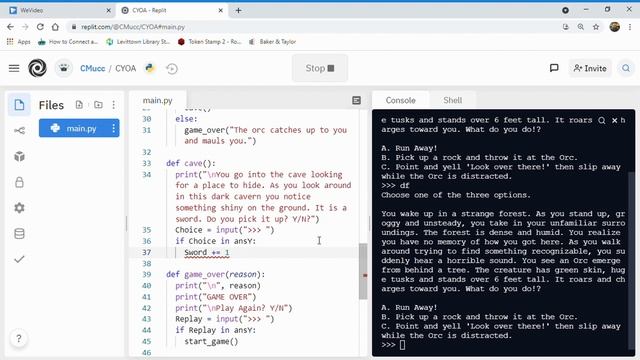Viewport: 640px width, 360px height.
Task: Switch to the Console tab
Action: 400,100
